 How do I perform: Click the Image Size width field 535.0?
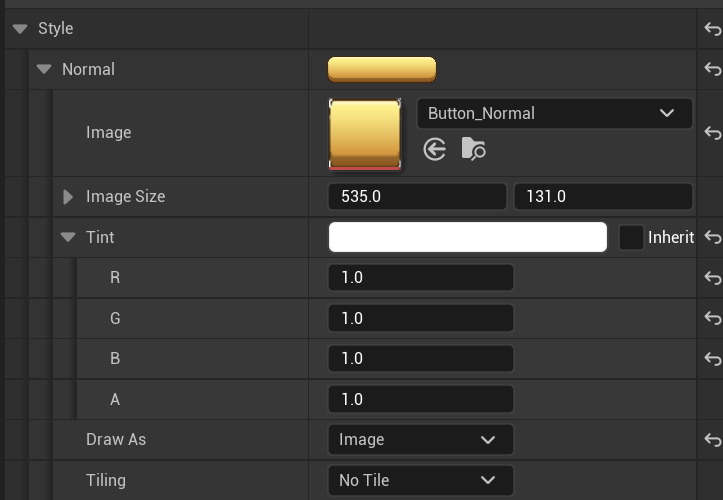[416, 197]
